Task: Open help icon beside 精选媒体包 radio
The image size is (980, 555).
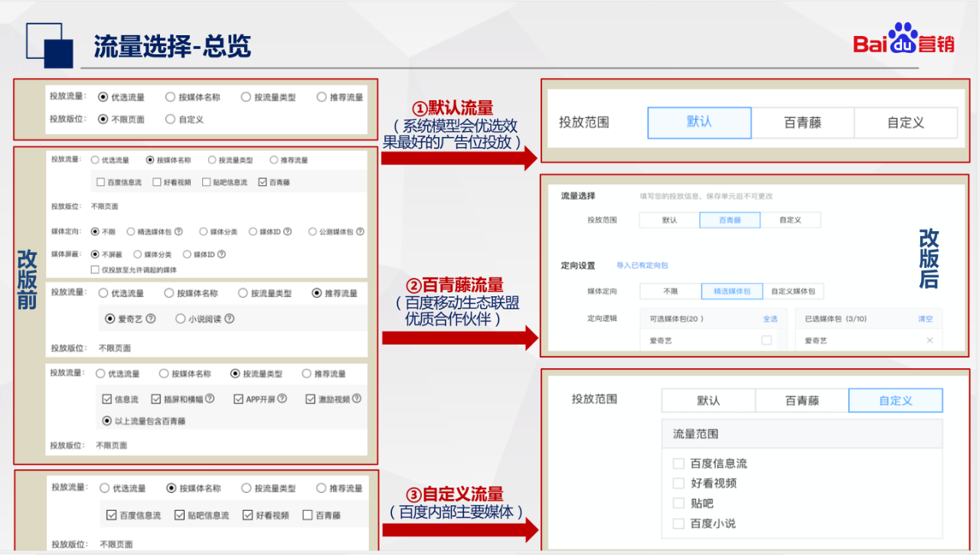Action: pos(178,231)
